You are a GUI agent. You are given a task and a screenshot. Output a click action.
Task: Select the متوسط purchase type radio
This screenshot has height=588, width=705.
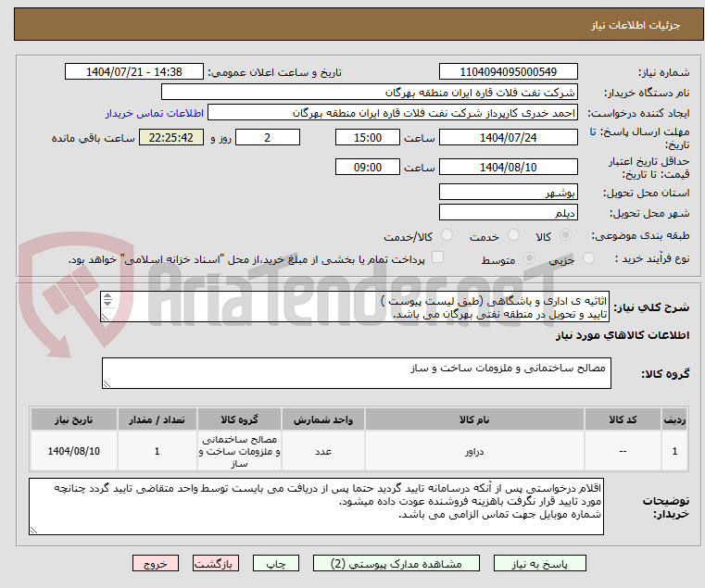click(x=530, y=258)
